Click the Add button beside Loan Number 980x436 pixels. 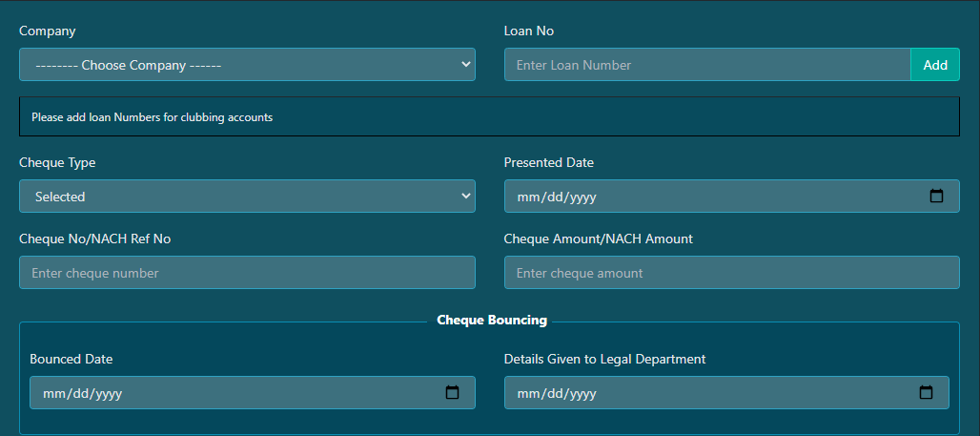(935, 65)
